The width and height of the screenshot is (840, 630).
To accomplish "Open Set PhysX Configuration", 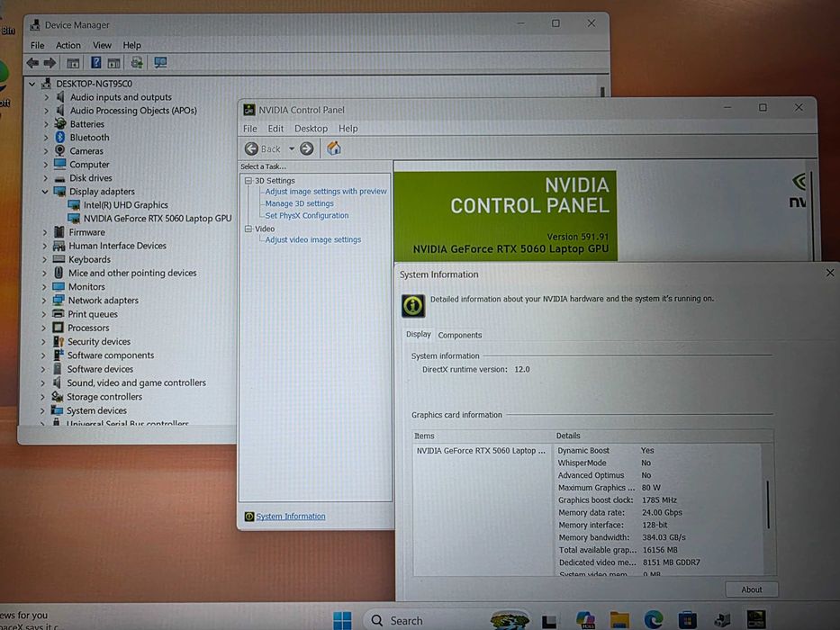I will (x=306, y=215).
